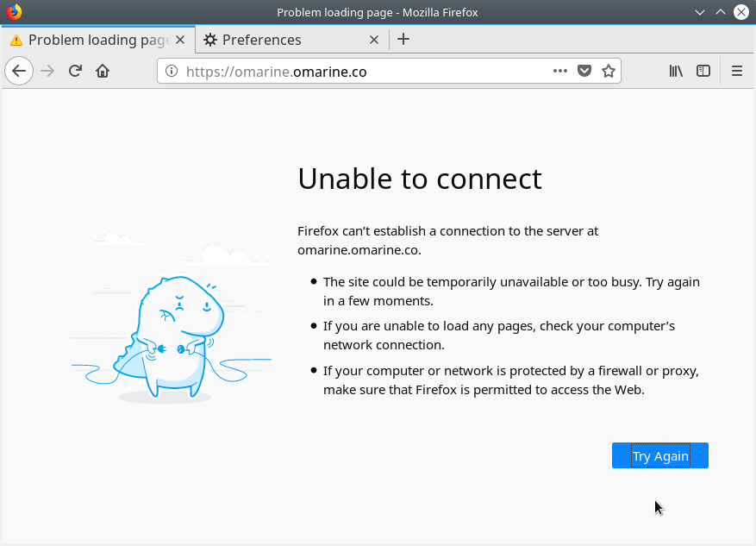Close the Preferences tab
This screenshot has width=756, height=546.
(374, 40)
